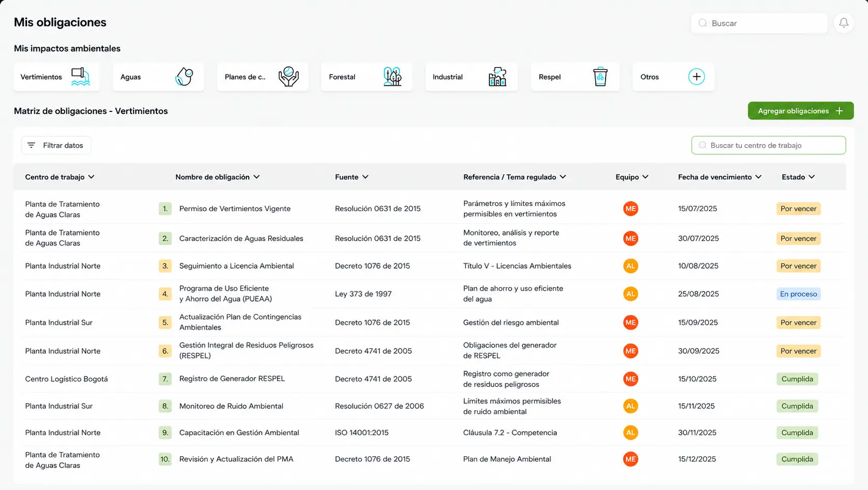Screen dimensions: 868x490
Task: Click the AL avatar for Seguimiento a Licencia Ambiental
Action: point(630,266)
